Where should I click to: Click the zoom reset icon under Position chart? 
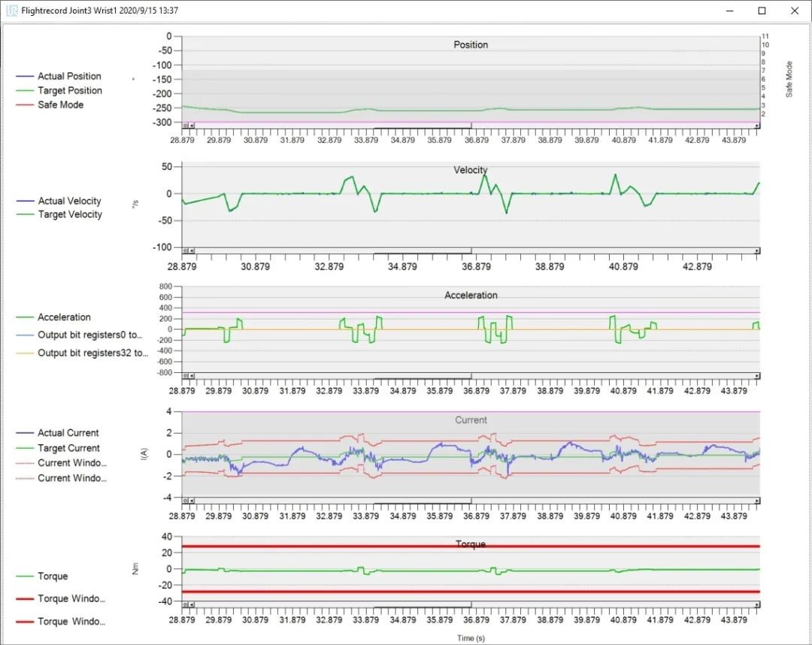coord(185,126)
